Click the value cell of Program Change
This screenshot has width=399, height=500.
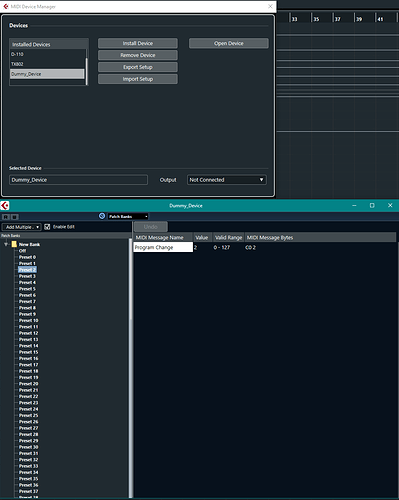point(203,247)
